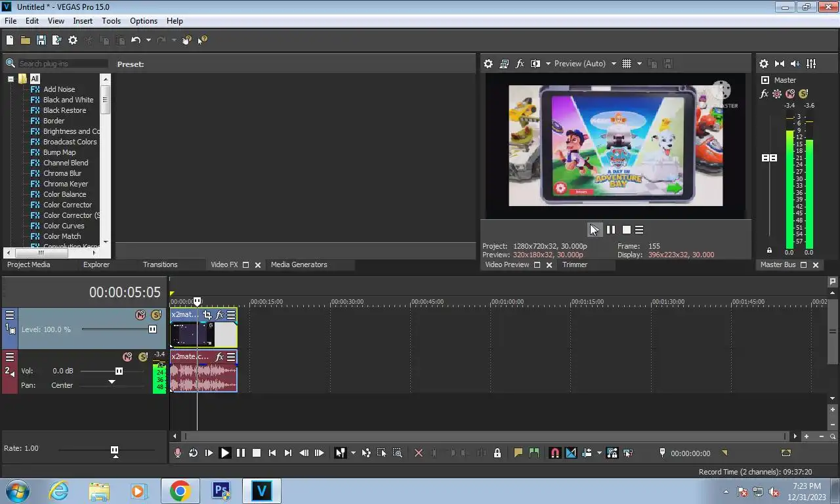Open Master Bus audio properties gear
The image size is (840, 504).
tap(764, 64)
